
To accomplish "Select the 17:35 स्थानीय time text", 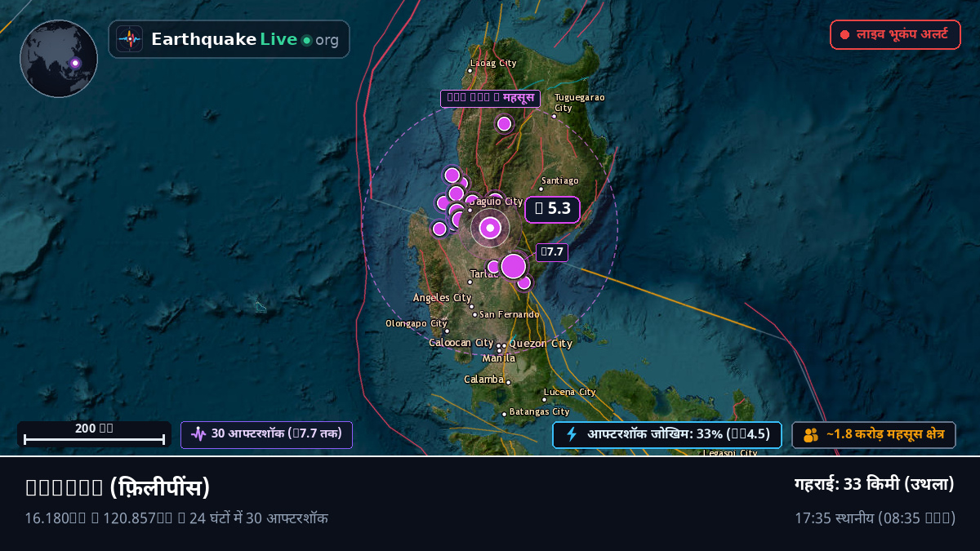I will click(x=875, y=518).
